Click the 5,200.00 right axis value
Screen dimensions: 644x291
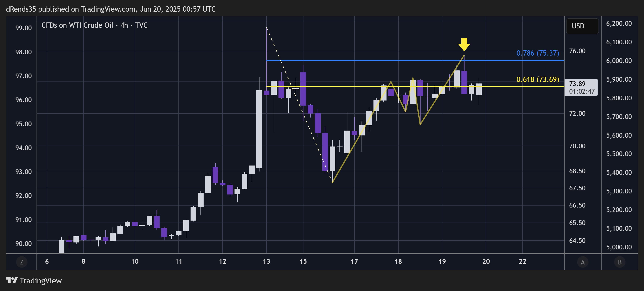click(619, 210)
